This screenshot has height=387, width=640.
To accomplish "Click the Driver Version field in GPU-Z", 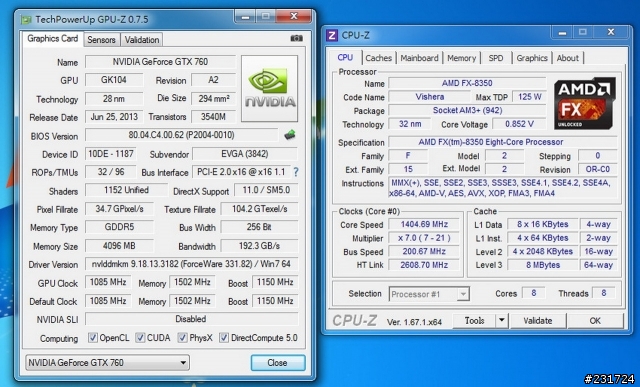I will coord(191,264).
